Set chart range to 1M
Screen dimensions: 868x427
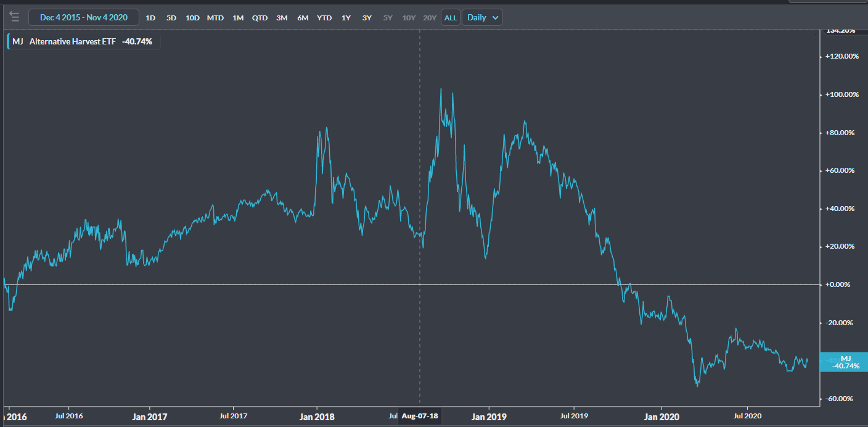tap(238, 18)
